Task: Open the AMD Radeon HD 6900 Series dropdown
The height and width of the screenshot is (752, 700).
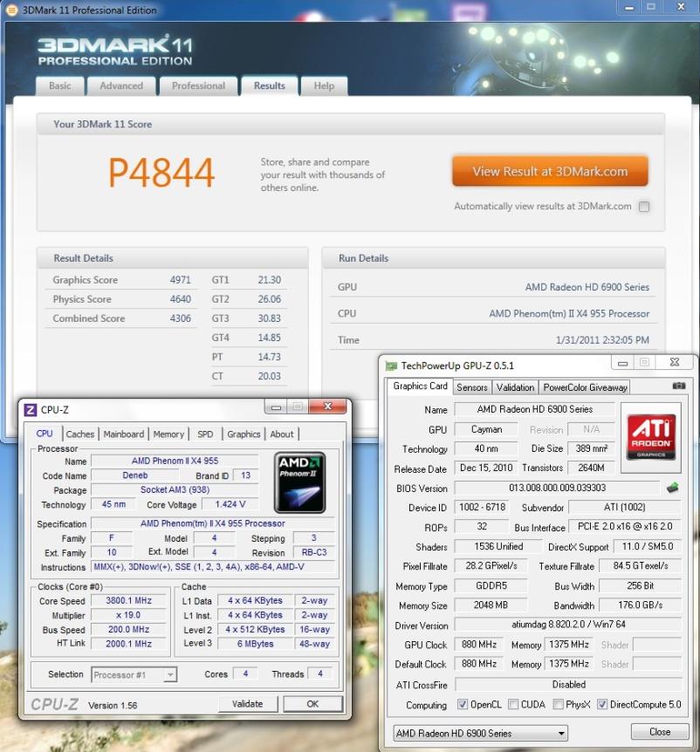Action: 480,733
